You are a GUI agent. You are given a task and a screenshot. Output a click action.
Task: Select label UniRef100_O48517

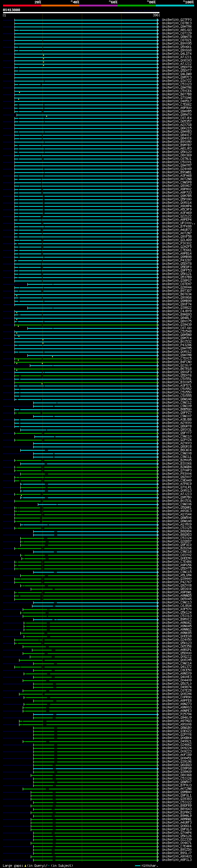[177, 101]
